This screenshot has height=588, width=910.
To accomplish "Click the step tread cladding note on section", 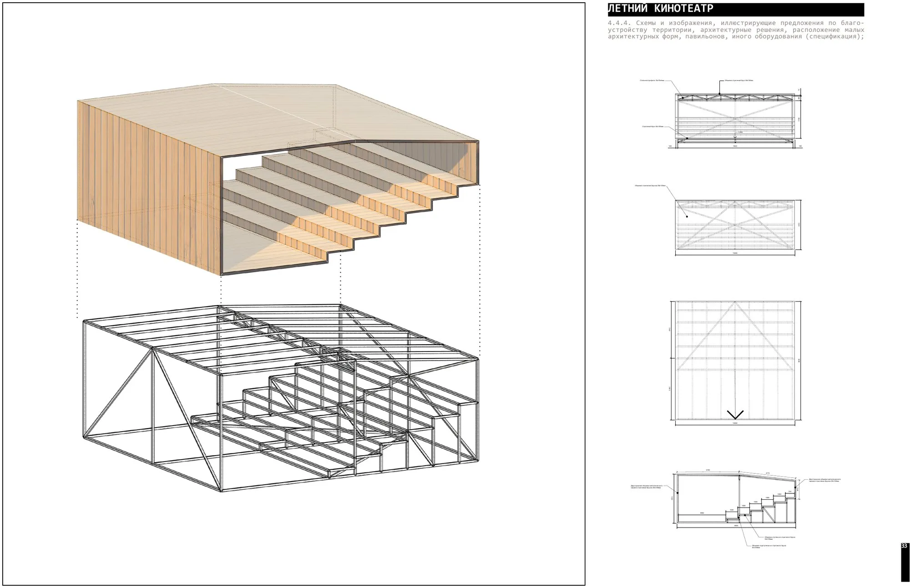I will [779, 538].
